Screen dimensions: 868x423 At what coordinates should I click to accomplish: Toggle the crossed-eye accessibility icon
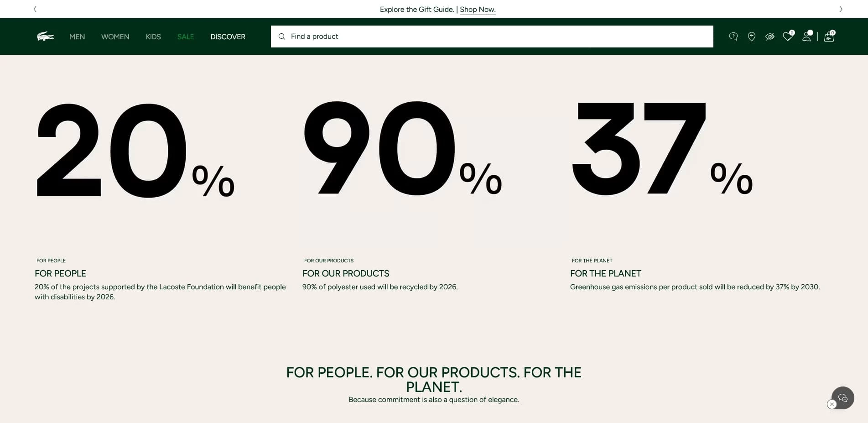click(x=770, y=37)
